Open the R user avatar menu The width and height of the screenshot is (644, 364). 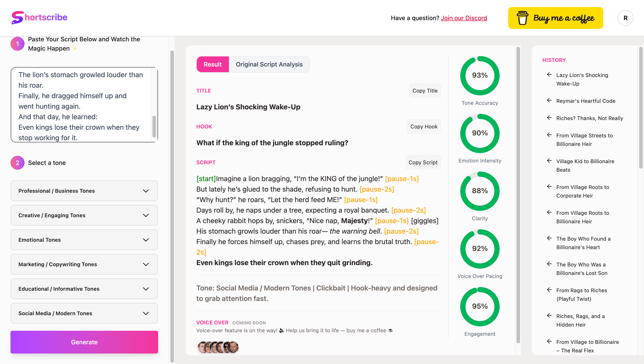click(625, 18)
